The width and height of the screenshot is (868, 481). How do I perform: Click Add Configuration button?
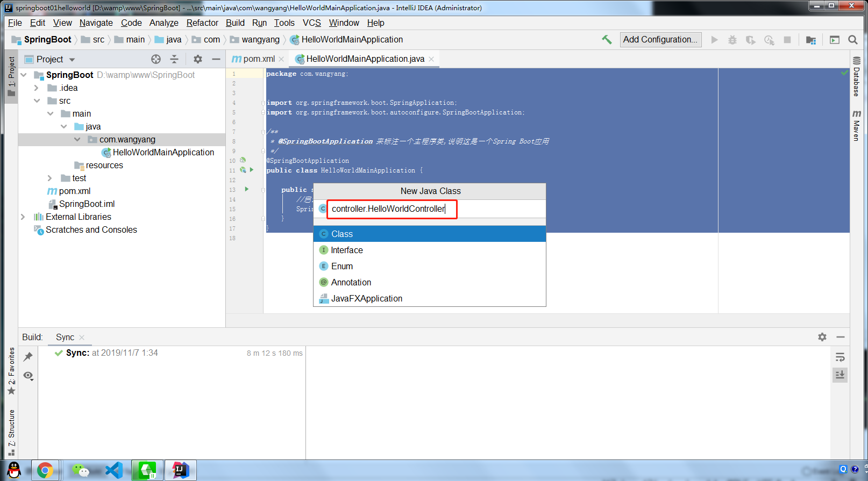660,39
